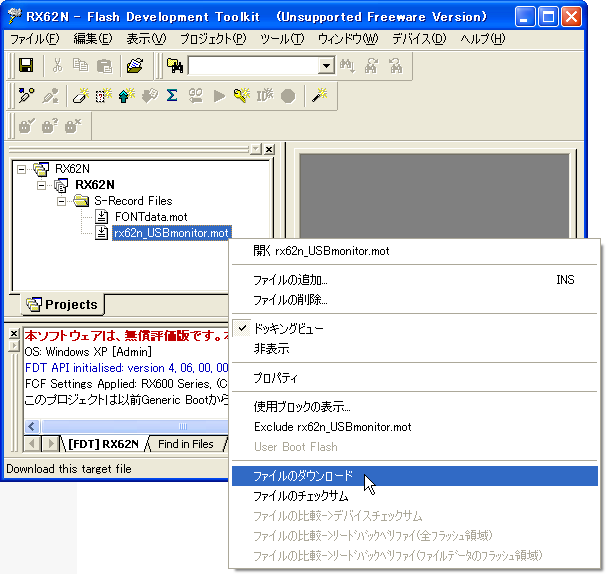Choose ファイルの削除... in context menu
This screenshot has height=574, width=606.
415,300
